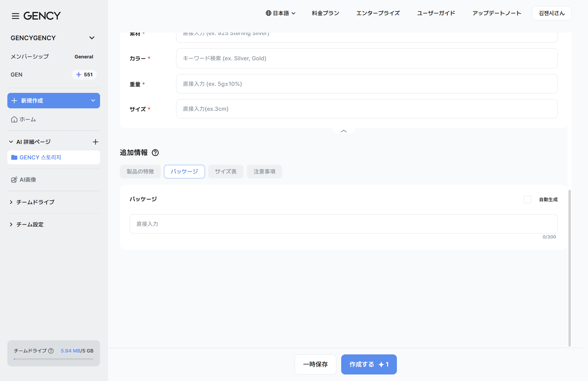Click the GENCY 스토리지 folder icon
This screenshot has height=381, width=588.
(x=14, y=158)
